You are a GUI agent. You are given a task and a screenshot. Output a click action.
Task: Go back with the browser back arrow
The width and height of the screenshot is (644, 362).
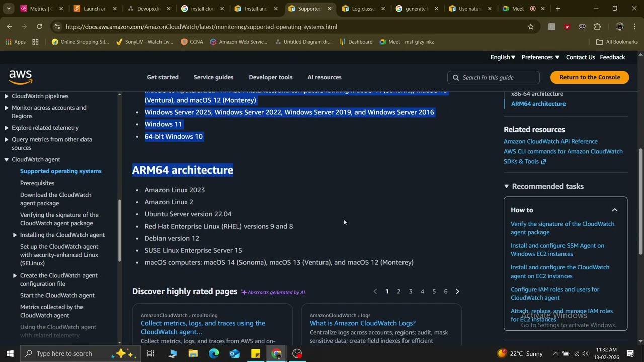coord(9,27)
